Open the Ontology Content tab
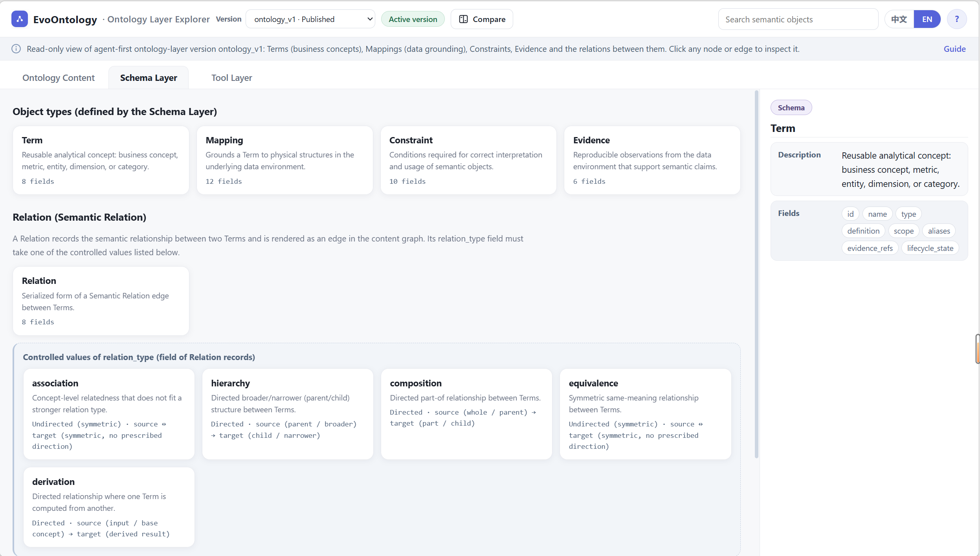Image resolution: width=980 pixels, height=556 pixels. coord(59,78)
